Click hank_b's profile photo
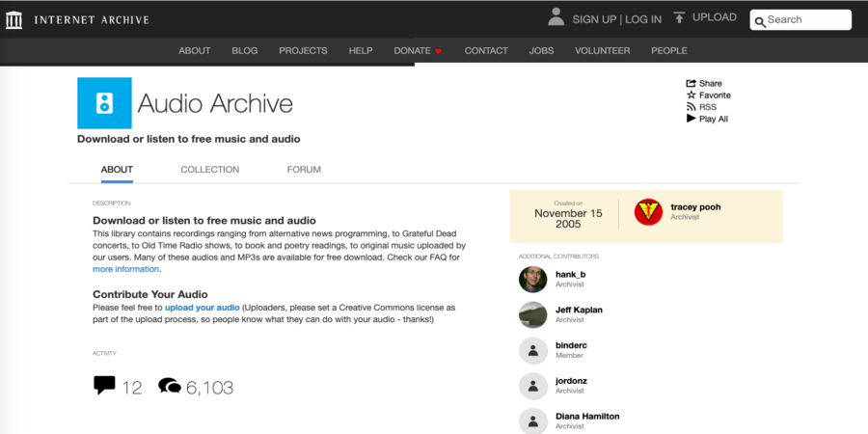The width and height of the screenshot is (868, 434). pyautogui.click(x=533, y=280)
